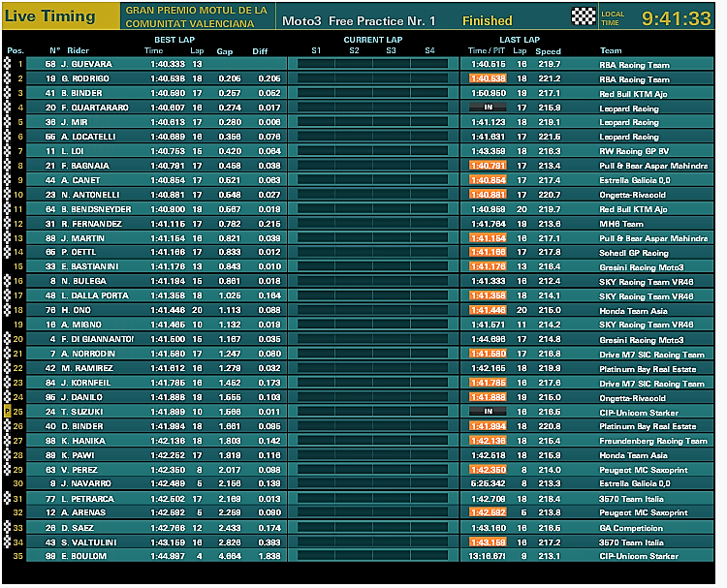727x588 pixels.
Task: Click the checkered flag icon beside Finished
Action: 584,16
